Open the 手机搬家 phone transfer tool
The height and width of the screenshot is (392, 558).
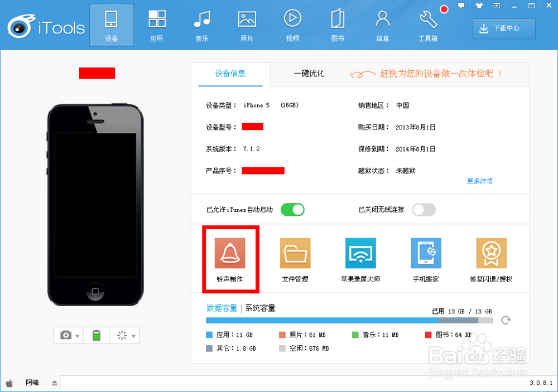click(x=426, y=260)
